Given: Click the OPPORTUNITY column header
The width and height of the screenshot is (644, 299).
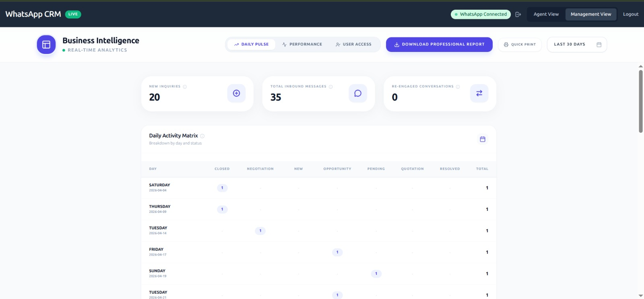Looking at the screenshot, I should 337,169.
